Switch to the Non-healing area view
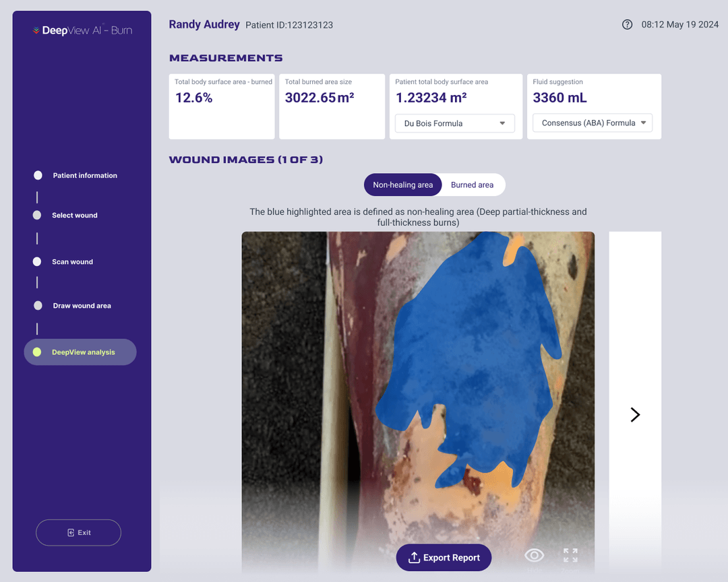The height and width of the screenshot is (582, 728). tap(402, 185)
